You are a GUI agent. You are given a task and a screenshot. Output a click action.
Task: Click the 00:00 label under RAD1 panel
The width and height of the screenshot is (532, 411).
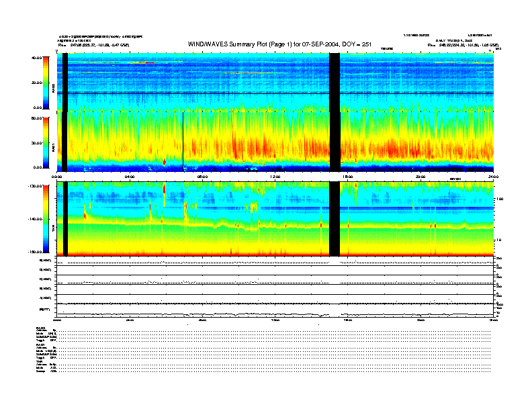[57, 177]
